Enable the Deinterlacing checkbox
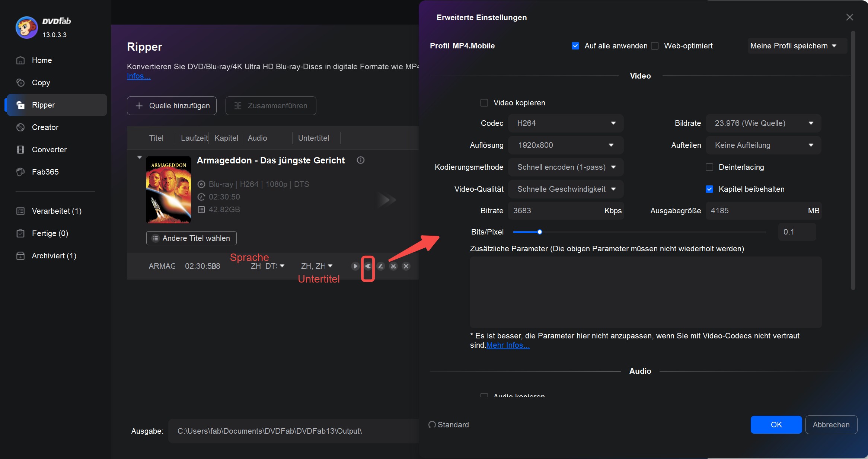The height and width of the screenshot is (459, 868). [709, 167]
